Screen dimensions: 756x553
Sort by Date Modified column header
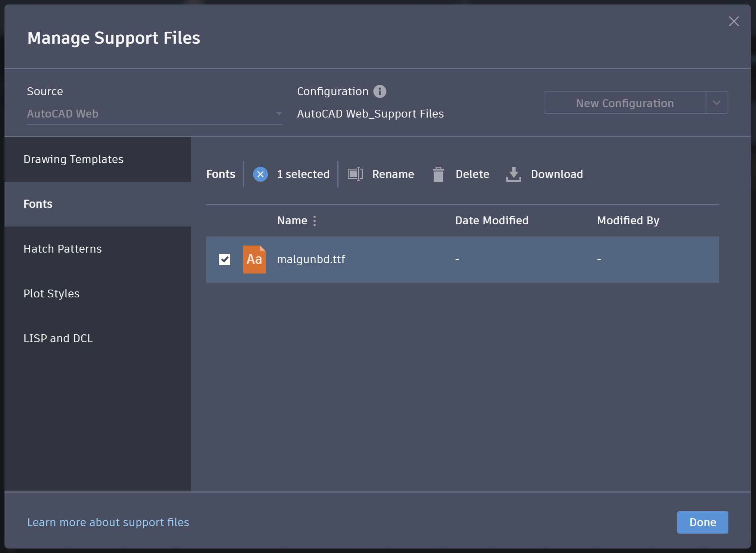[x=491, y=221]
